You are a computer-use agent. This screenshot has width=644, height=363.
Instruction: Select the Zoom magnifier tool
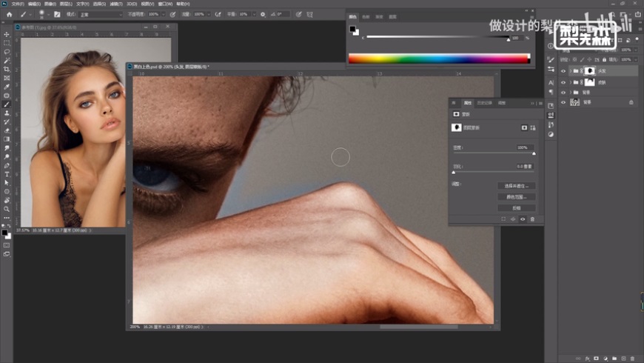click(x=7, y=209)
